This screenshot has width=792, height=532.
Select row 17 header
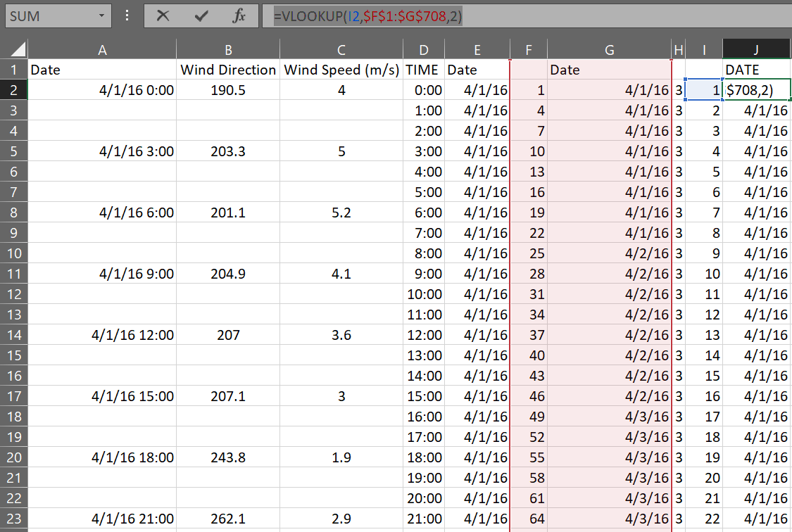(x=13, y=396)
